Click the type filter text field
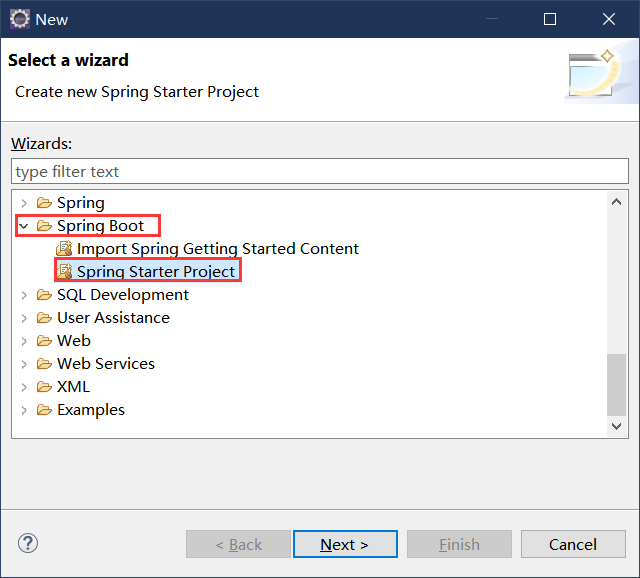 [320, 172]
